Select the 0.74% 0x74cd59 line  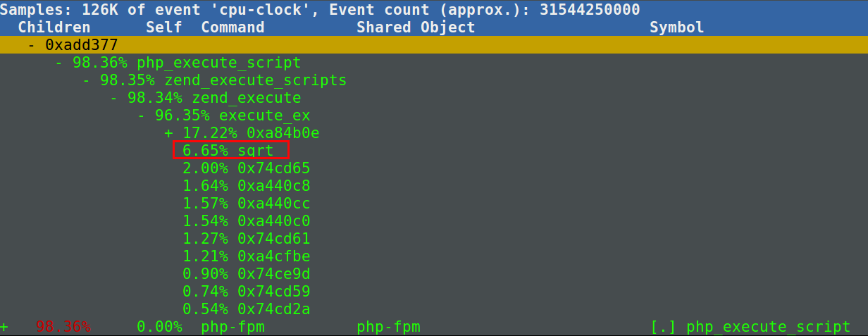pos(246,292)
